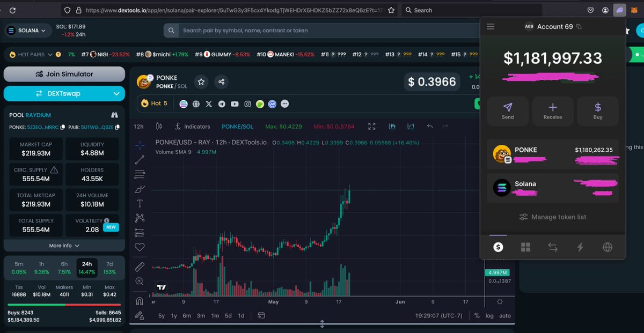Switch to the wallet collectibles grid tab
Screen dimensions: 644x333
(x=525, y=247)
